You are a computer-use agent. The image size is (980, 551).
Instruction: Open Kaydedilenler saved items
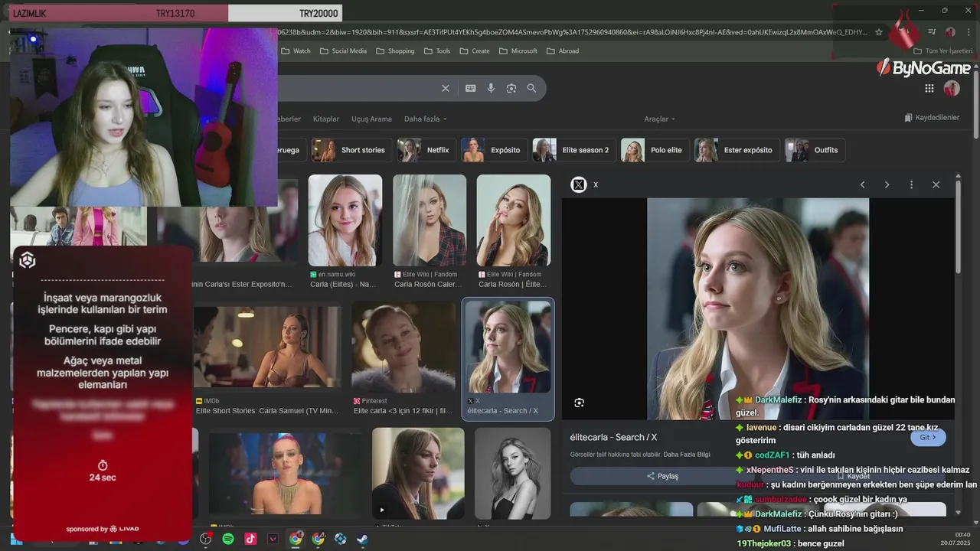click(932, 118)
